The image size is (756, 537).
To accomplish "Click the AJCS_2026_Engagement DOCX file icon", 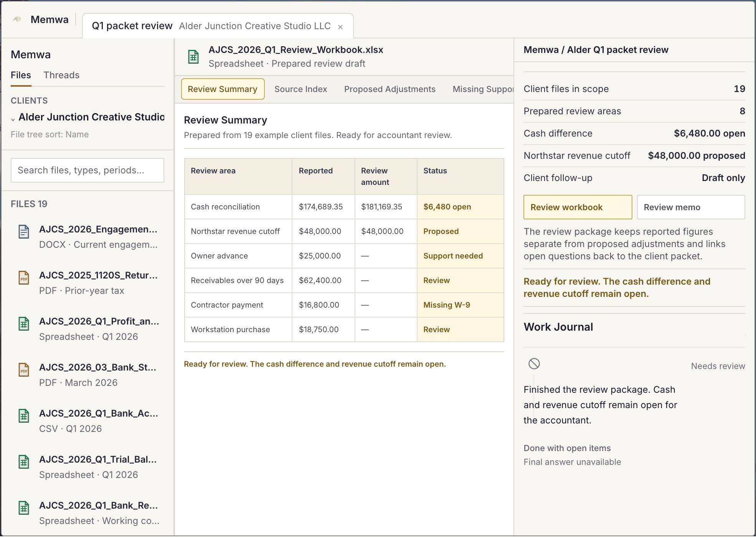I will (24, 232).
